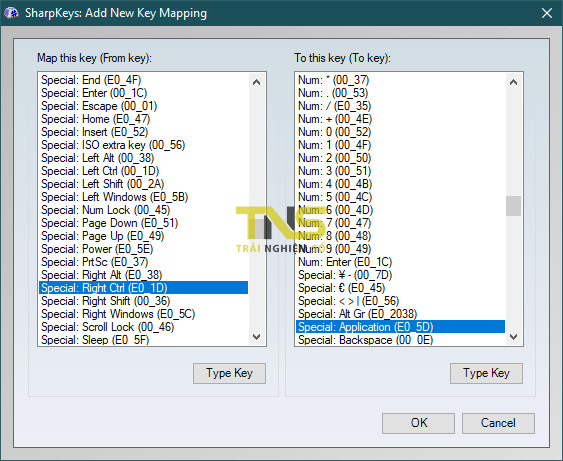
Task: Select Special: Right Windows (E0_5C)
Action: point(143,314)
